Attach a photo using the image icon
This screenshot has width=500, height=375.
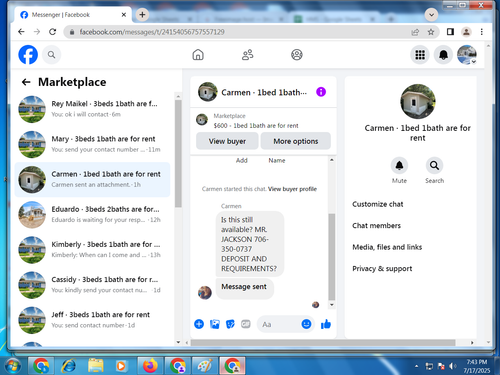point(215,324)
